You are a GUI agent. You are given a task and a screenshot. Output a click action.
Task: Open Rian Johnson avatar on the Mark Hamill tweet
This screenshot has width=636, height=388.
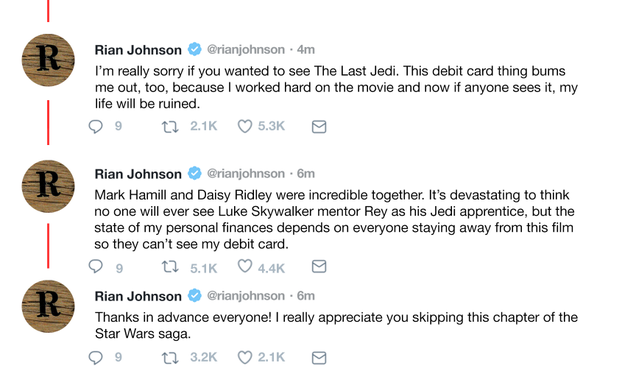coord(48,186)
